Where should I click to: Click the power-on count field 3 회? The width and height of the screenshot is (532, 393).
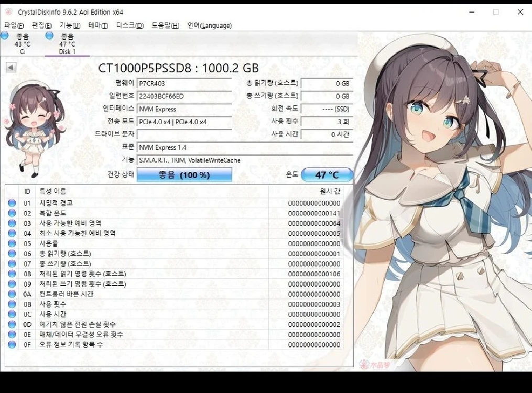[x=327, y=122]
